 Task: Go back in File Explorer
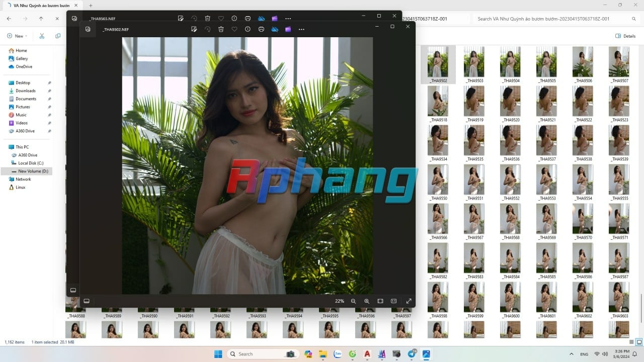[x=9, y=19]
